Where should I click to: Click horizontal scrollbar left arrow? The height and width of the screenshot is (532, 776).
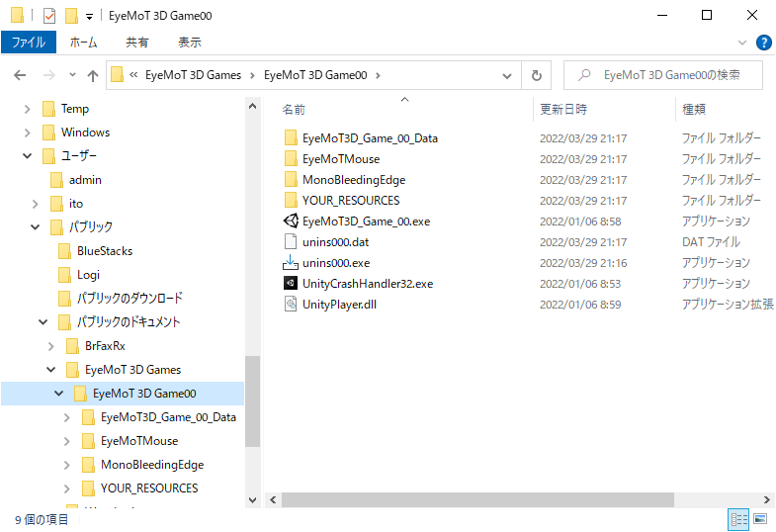click(x=273, y=499)
